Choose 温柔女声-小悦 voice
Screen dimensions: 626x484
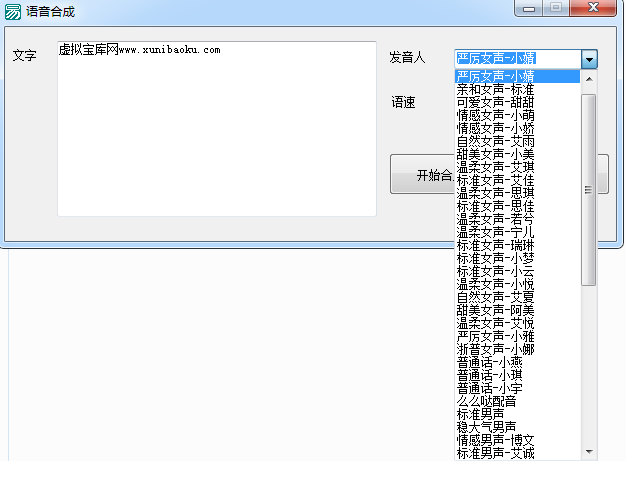517,284
